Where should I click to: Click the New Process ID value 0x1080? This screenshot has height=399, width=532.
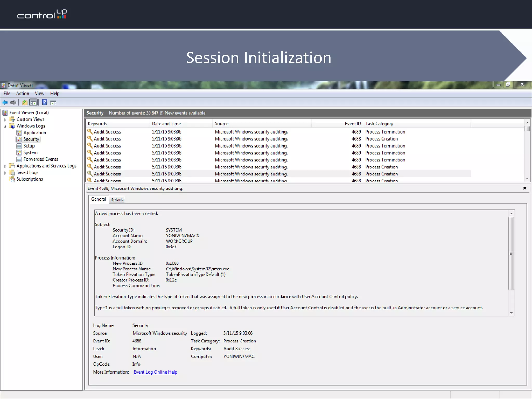pyautogui.click(x=172, y=263)
